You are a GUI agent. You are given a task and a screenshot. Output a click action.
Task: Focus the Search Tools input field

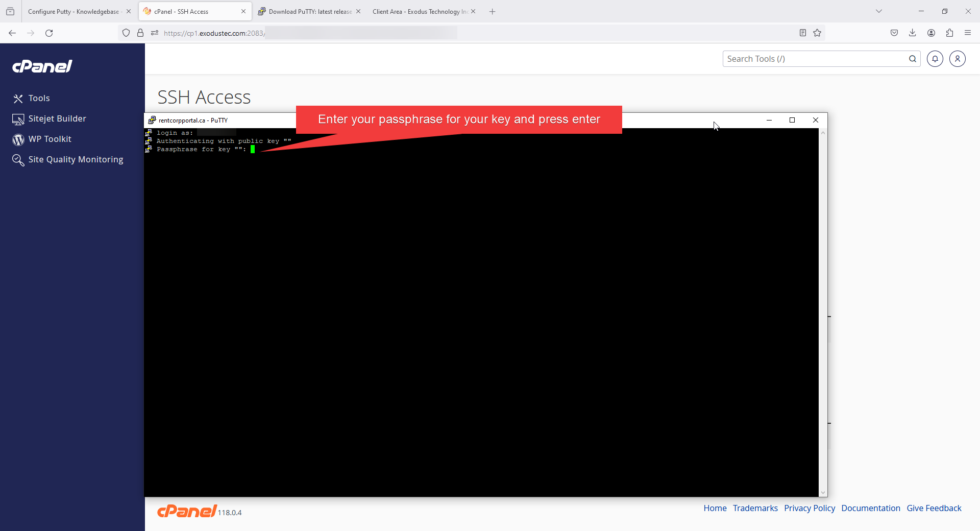click(x=814, y=59)
